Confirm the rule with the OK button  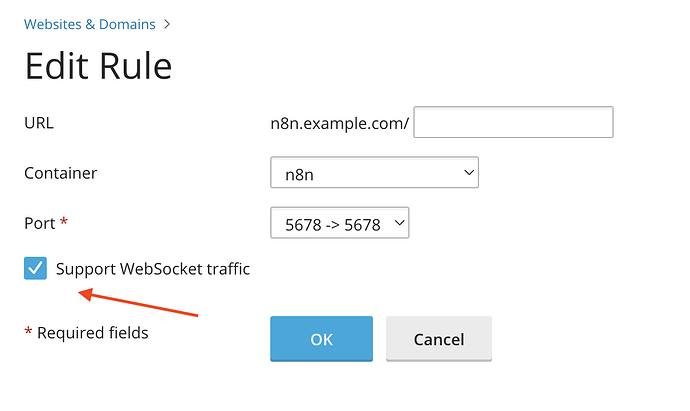pos(321,339)
